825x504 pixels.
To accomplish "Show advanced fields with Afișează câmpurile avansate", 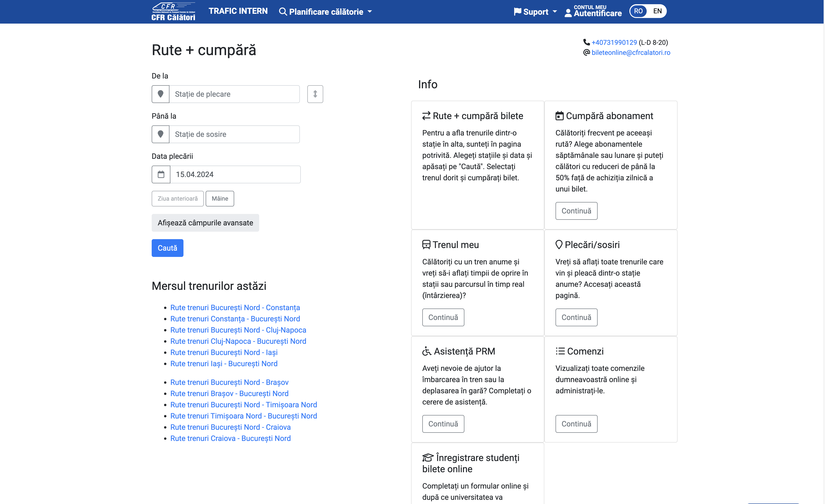I will [205, 223].
